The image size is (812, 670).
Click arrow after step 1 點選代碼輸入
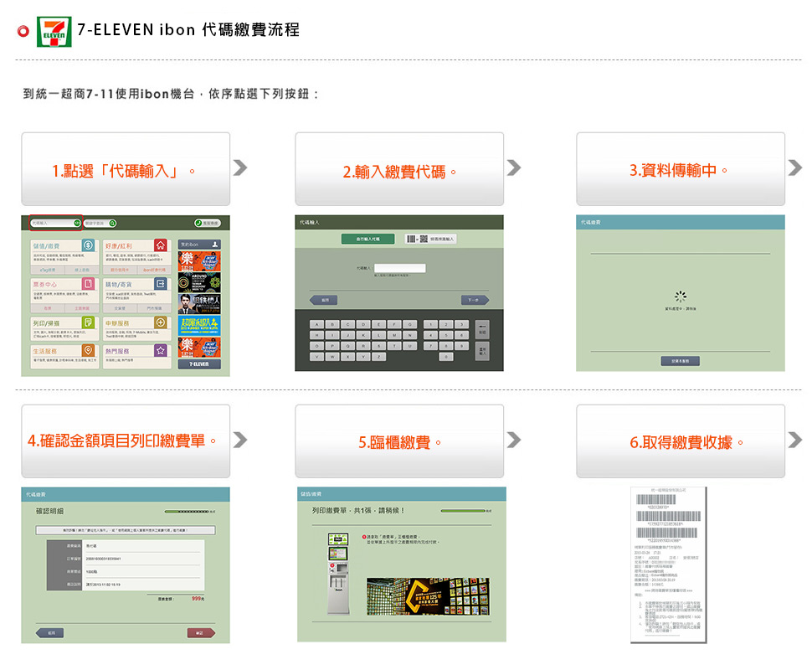coord(240,167)
